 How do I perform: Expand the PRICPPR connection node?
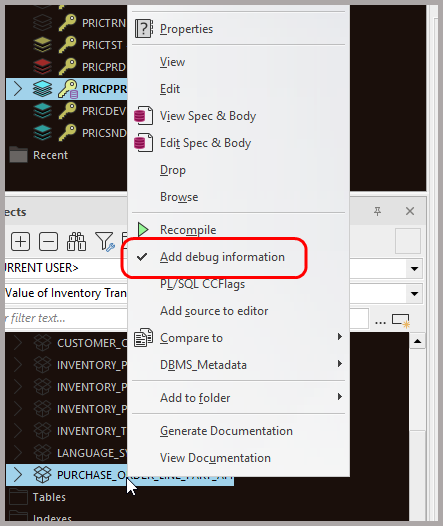click(x=18, y=89)
